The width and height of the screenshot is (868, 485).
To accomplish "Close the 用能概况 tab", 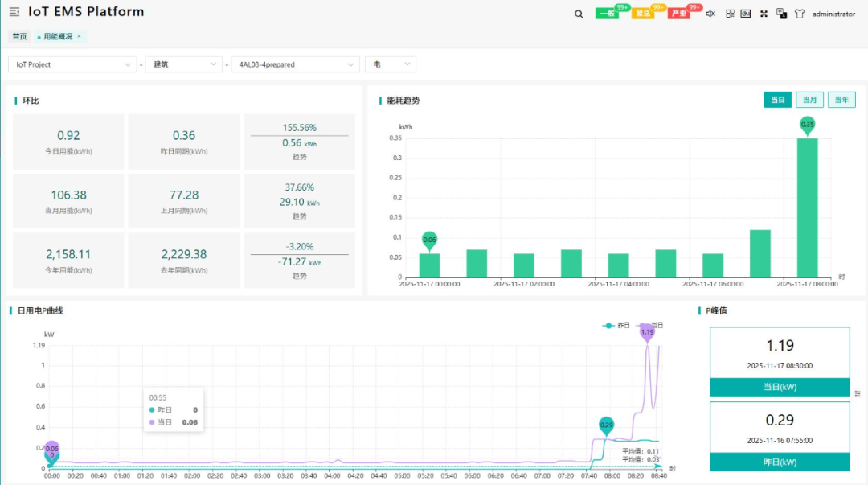I will pyautogui.click(x=79, y=36).
